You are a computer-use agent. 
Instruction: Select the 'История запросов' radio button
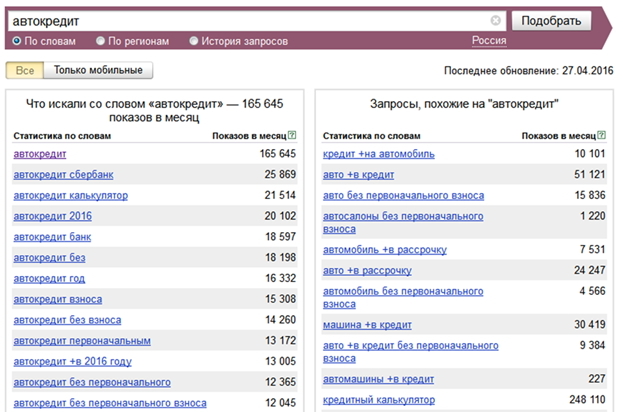(193, 41)
